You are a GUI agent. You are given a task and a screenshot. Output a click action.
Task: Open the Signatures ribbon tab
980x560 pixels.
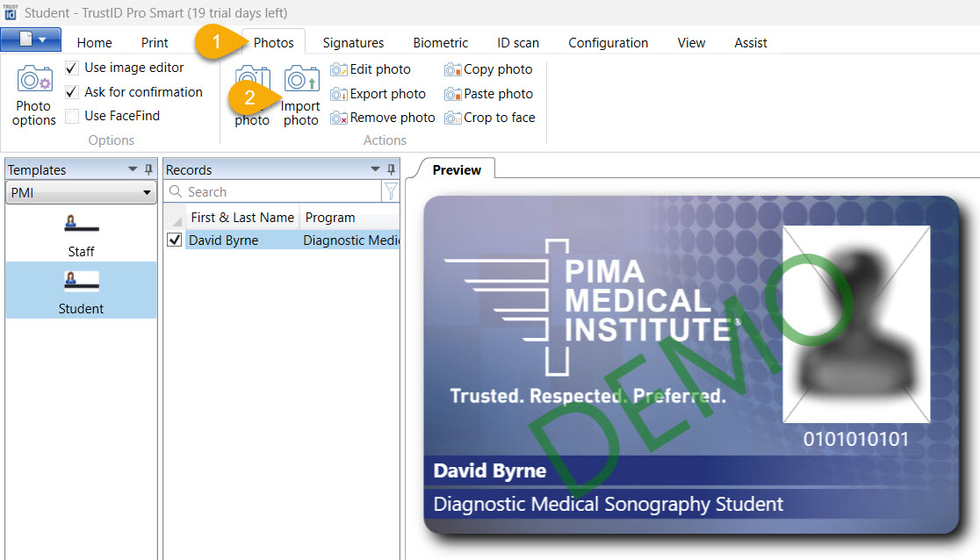[x=353, y=42]
